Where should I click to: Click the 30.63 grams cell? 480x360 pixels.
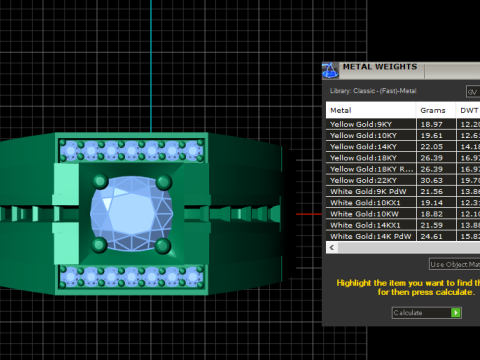(436, 180)
